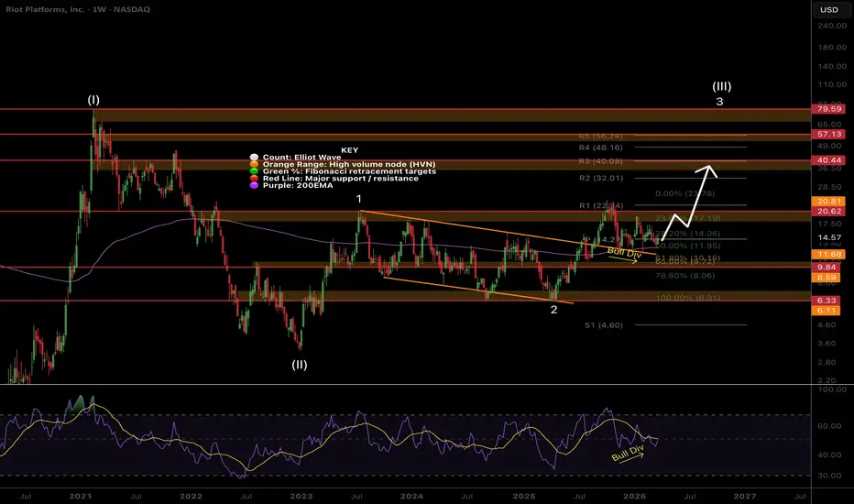Click 'Orange Range: High volume node (HVN)' line
The image size is (854, 504).
349,164
